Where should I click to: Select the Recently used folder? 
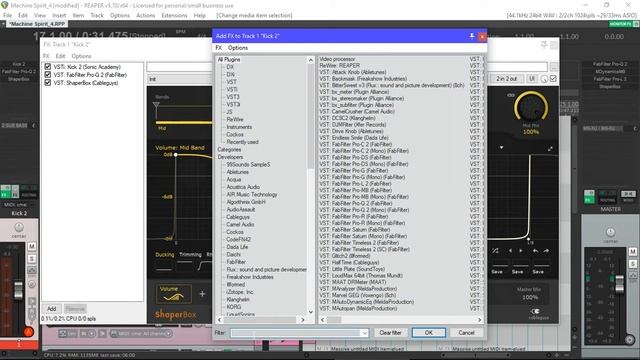point(242,142)
